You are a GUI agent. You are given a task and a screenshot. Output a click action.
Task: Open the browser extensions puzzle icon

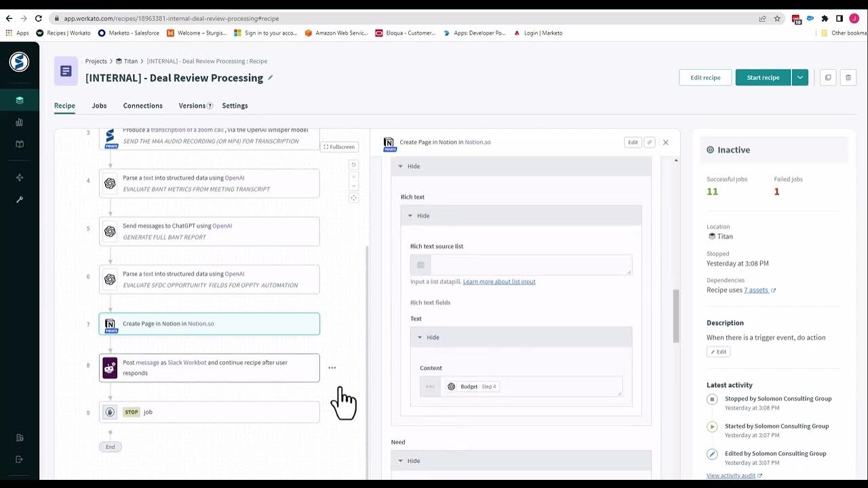click(825, 18)
